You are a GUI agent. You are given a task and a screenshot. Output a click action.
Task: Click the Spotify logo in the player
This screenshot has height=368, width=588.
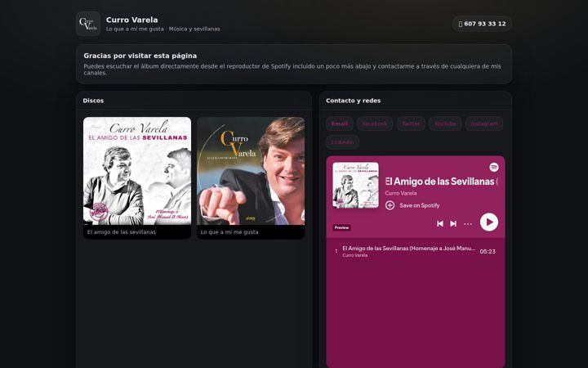(x=494, y=167)
